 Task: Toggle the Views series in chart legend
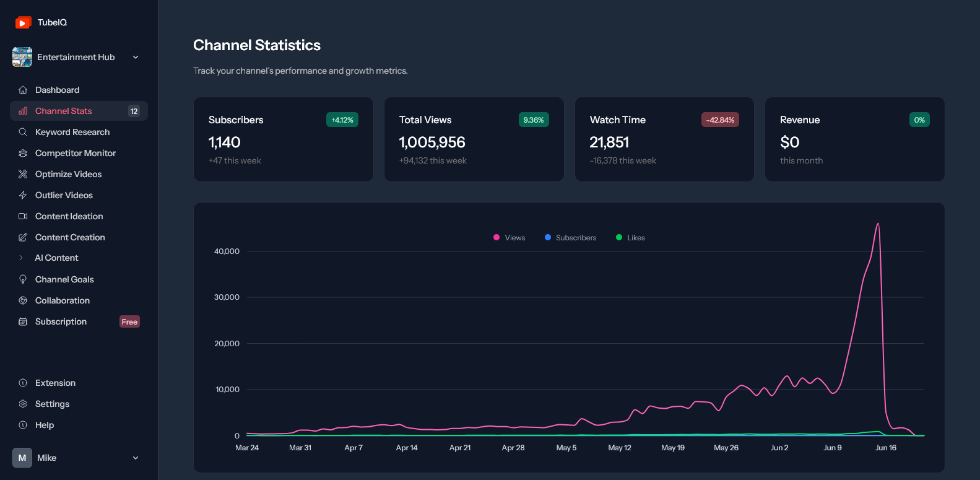tap(509, 238)
